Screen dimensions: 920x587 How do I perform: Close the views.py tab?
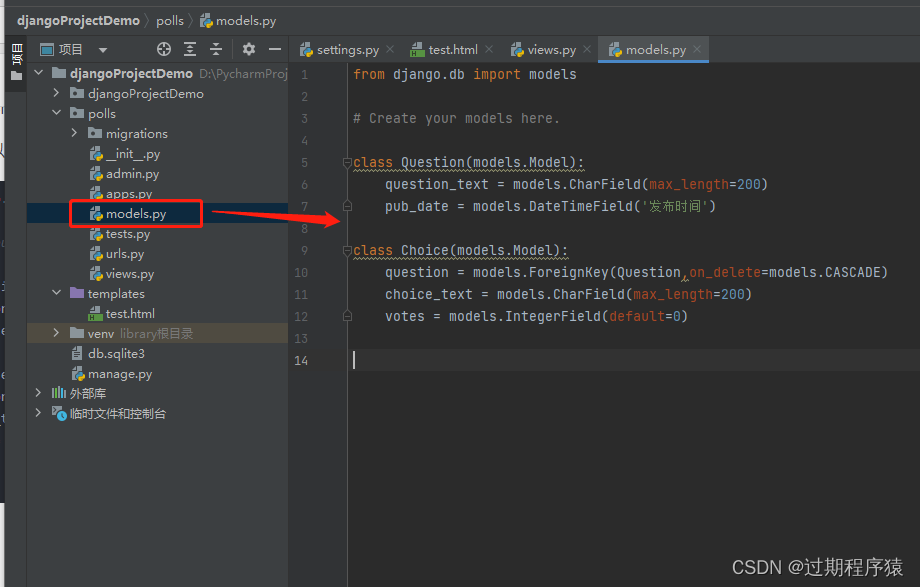pyautogui.click(x=587, y=50)
